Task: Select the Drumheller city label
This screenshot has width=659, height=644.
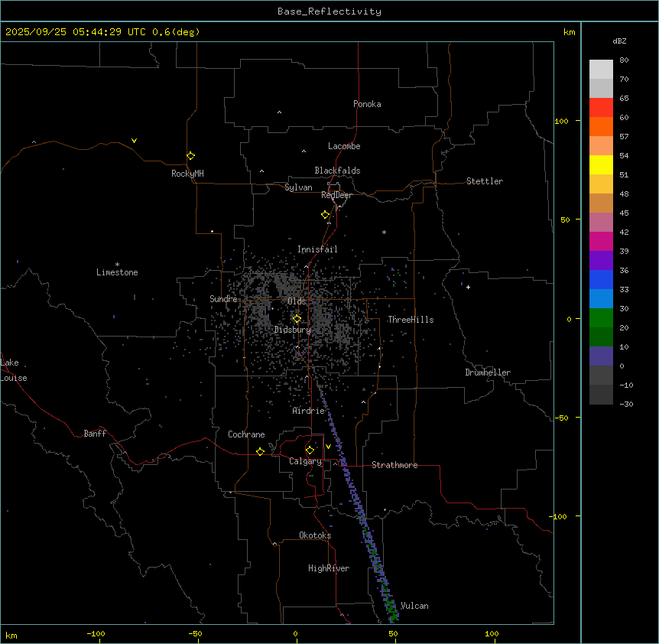Action: 488,372
